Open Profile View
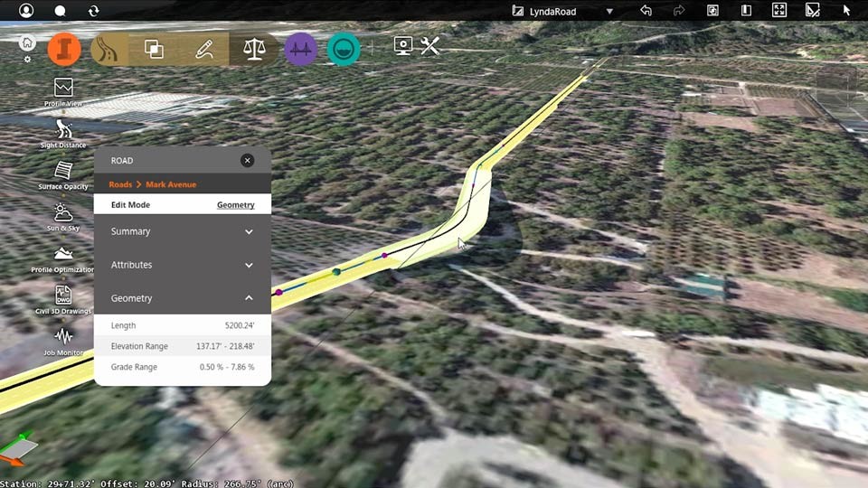Viewport: 868px width, 488px height. click(63, 92)
